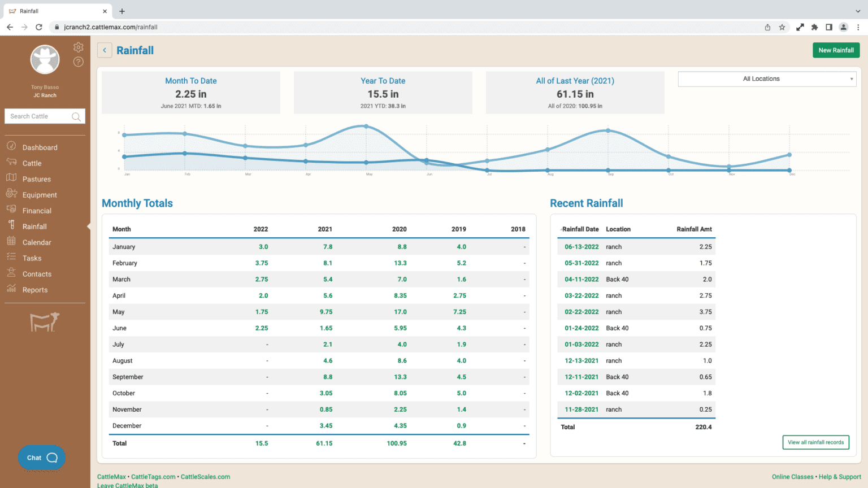
Task: Open a new browser tab
Action: click(x=122, y=11)
